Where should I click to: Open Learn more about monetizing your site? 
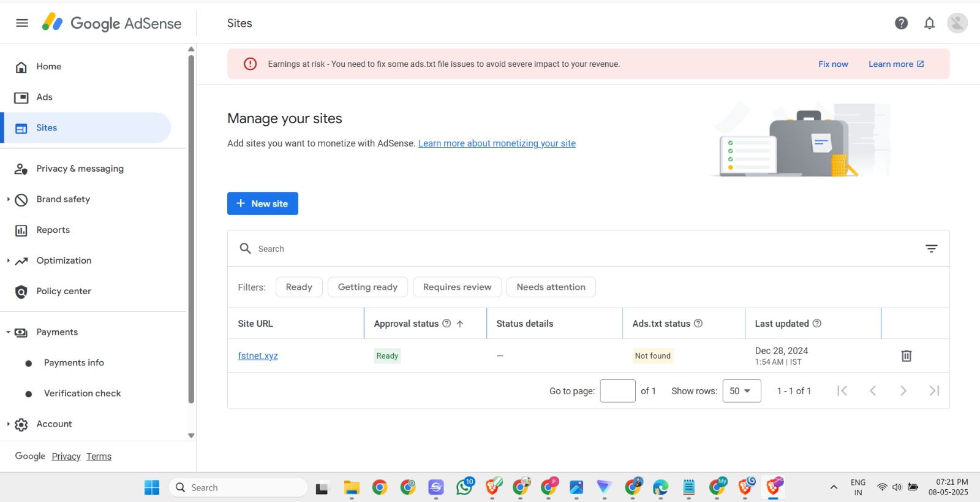click(497, 143)
